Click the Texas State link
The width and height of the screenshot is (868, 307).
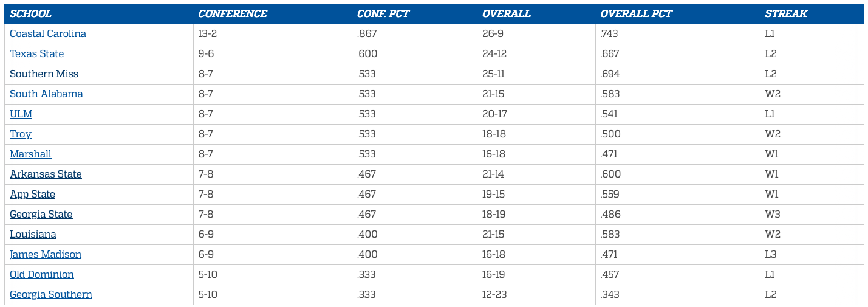pos(36,54)
